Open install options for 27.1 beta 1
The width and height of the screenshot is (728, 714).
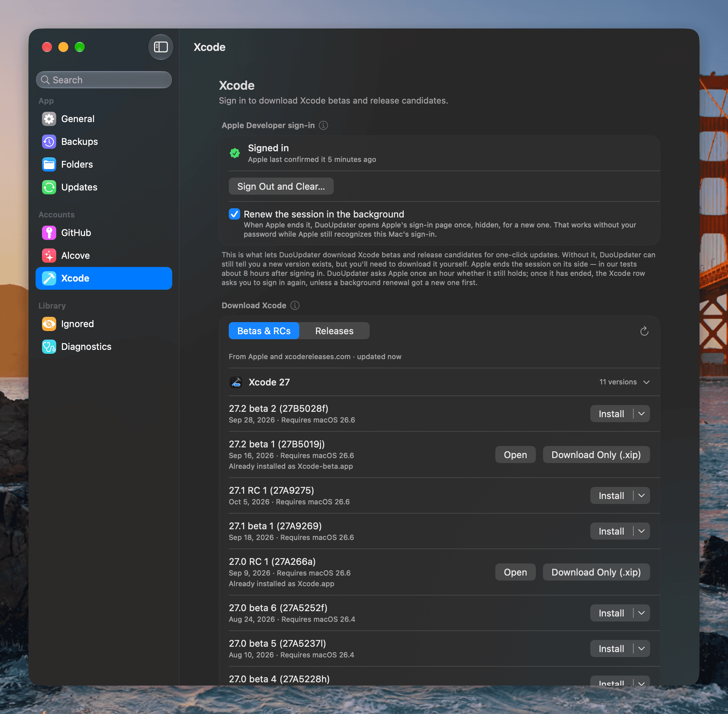point(642,531)
